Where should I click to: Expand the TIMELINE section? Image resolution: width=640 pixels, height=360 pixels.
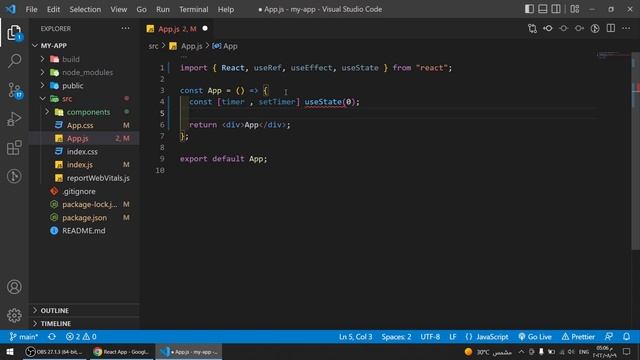[x=84, y=324]
